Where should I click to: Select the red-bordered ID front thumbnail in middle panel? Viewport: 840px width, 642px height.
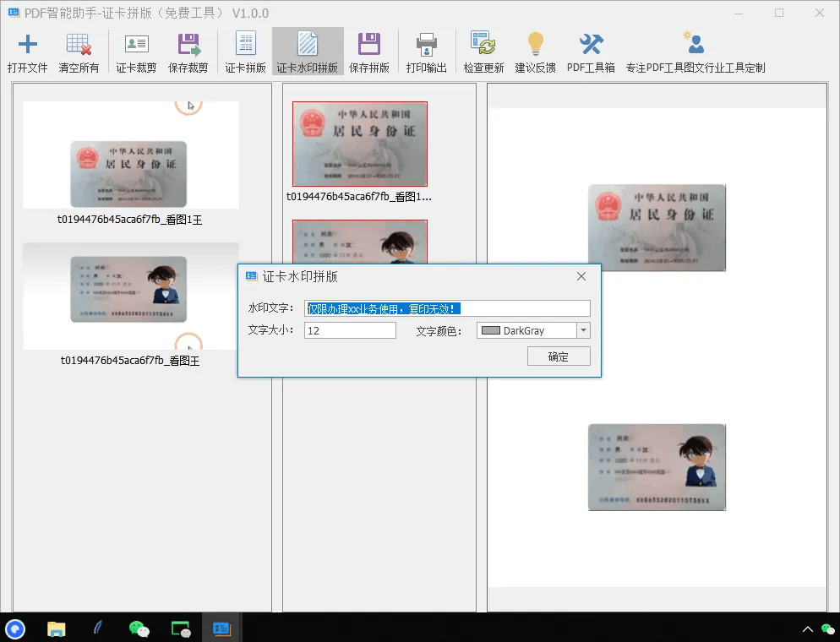tap(359, 144)
